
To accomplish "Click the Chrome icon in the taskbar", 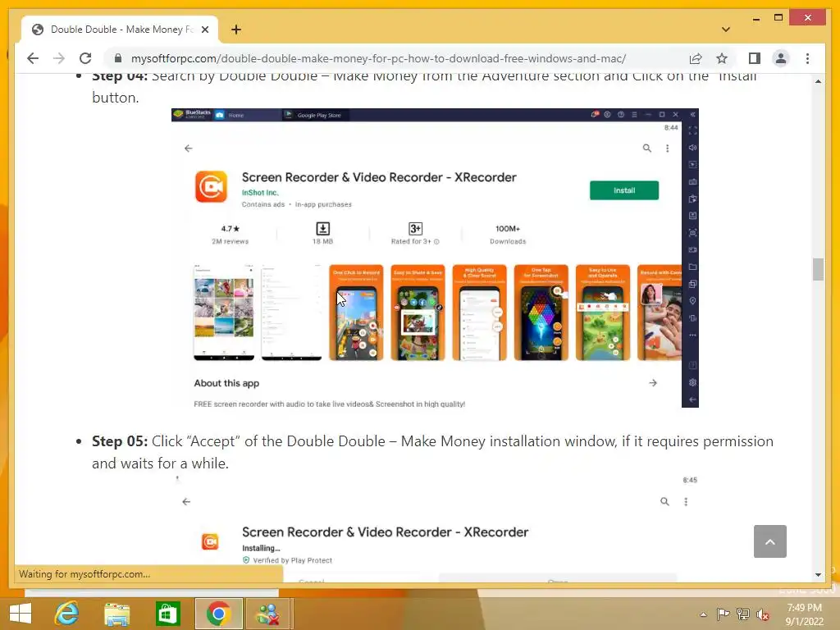I will click(x=218, y=614).
